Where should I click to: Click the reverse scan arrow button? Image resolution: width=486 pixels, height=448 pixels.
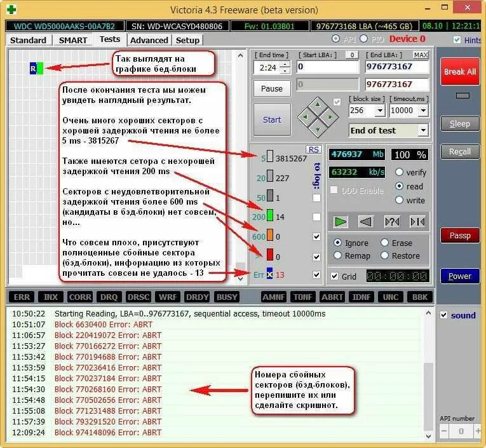click(366, 222)
